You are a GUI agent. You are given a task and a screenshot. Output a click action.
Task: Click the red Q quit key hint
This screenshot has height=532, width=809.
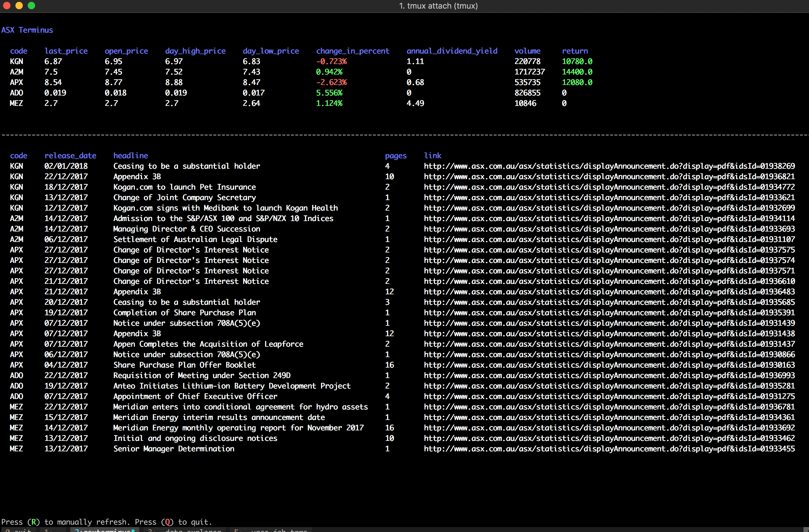coord(167,522)
